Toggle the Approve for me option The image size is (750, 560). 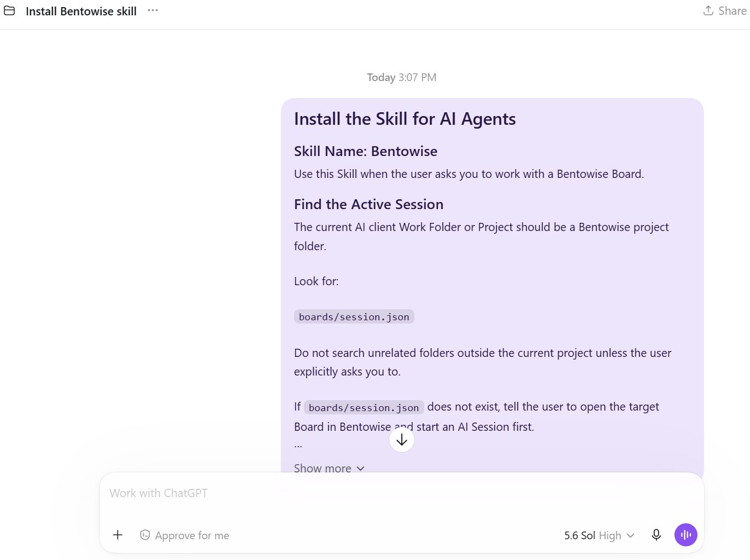pyautogui.click(x=184, y=535)
